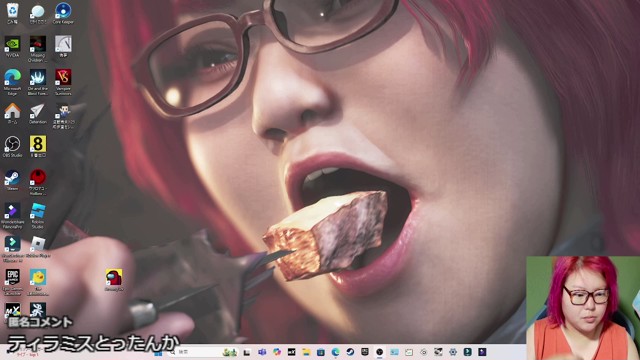
Task: Focus the taskbar search box
Action: (x=202, y=352)
